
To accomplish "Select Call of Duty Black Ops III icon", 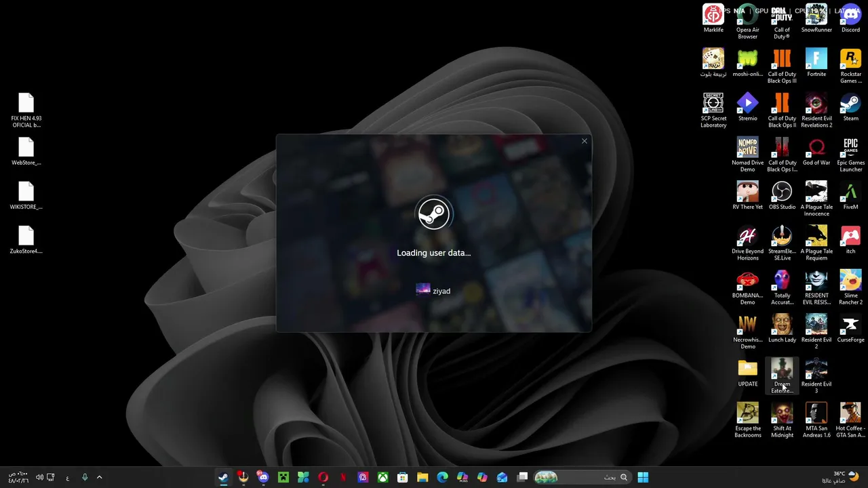I will click(x=782, y=66).
